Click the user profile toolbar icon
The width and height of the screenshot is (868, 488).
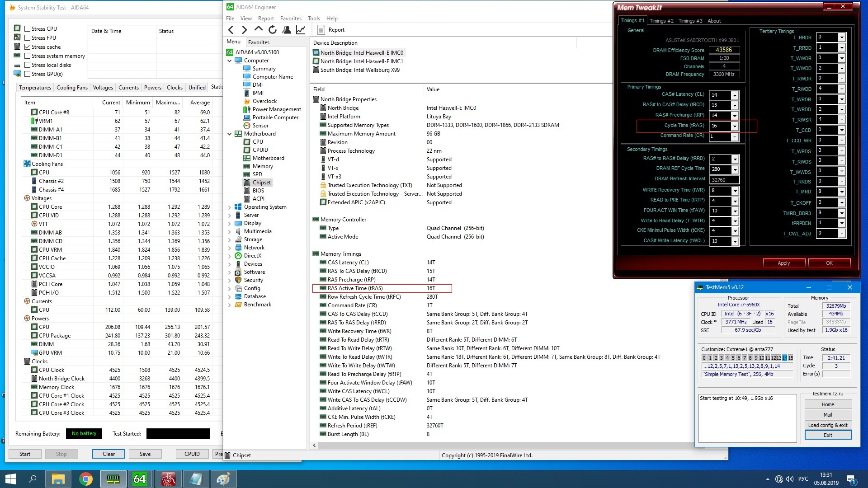click(x=286, y=30)
